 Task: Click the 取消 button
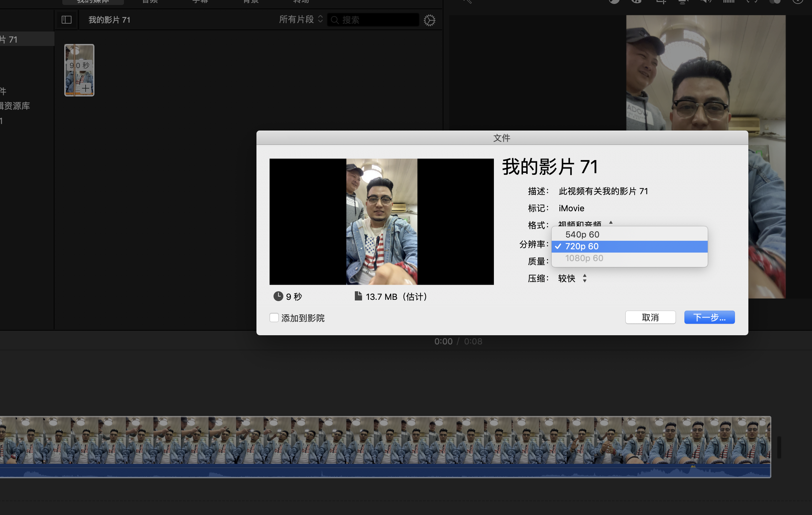[x=650, y=317]
